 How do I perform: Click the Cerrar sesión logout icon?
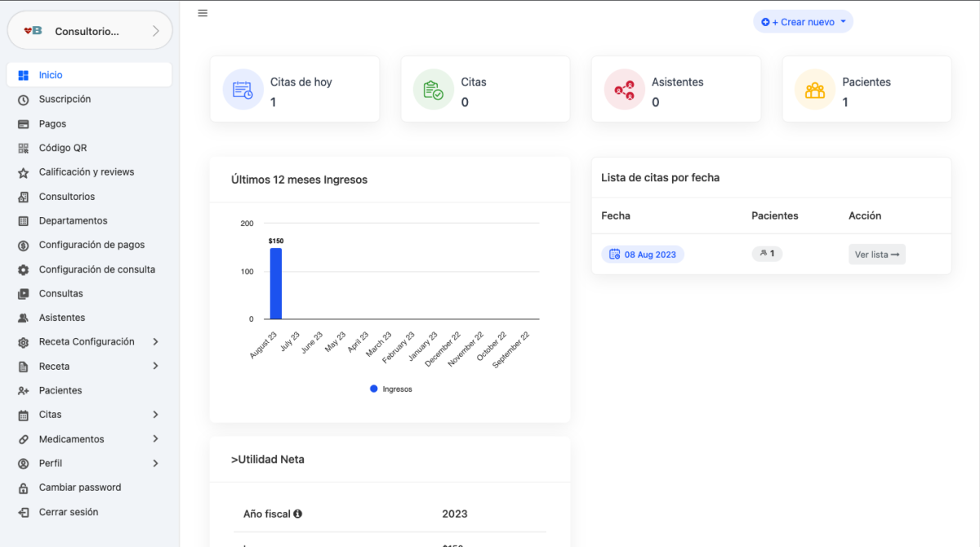23,512
